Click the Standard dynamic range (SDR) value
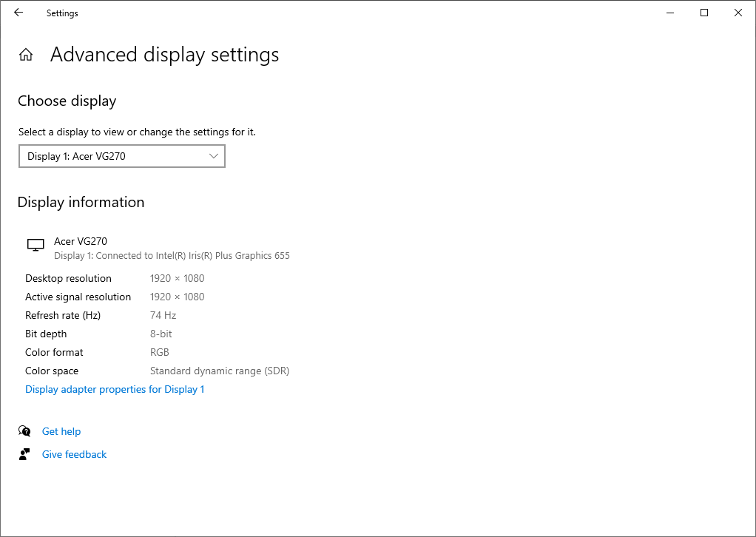 pyautogui.click(x=220, y=371)
